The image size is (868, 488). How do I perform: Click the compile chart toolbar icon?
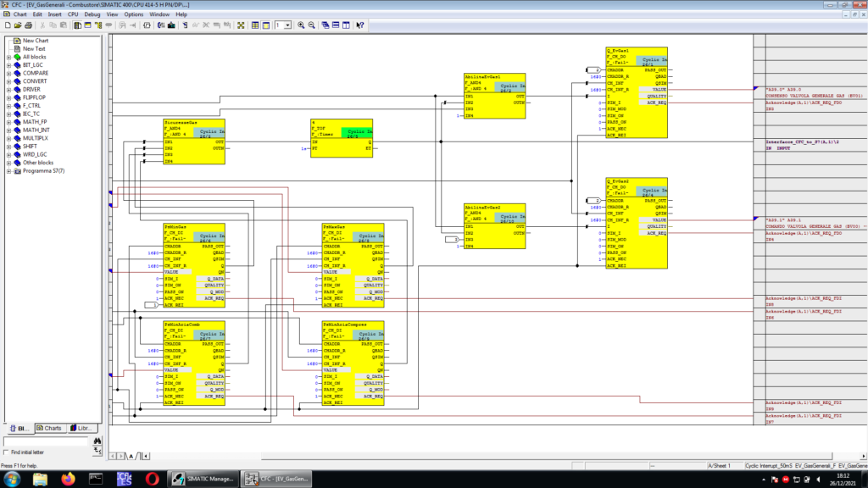[x=160, y=25]
